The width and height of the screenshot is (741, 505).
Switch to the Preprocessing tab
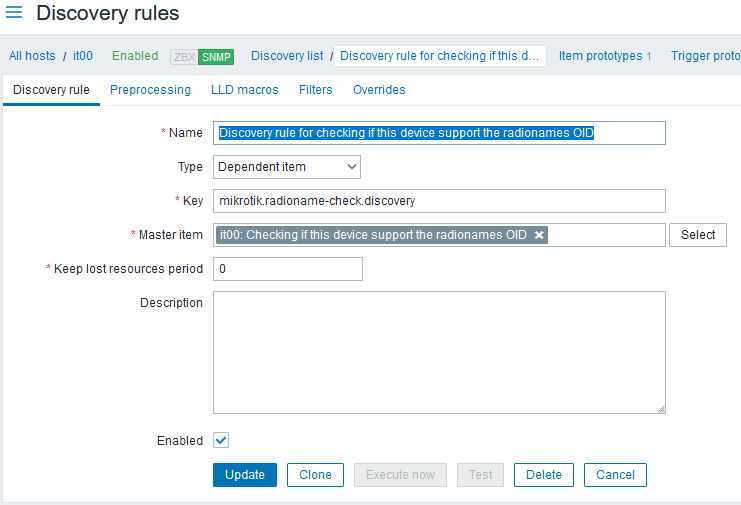(150, 90)
